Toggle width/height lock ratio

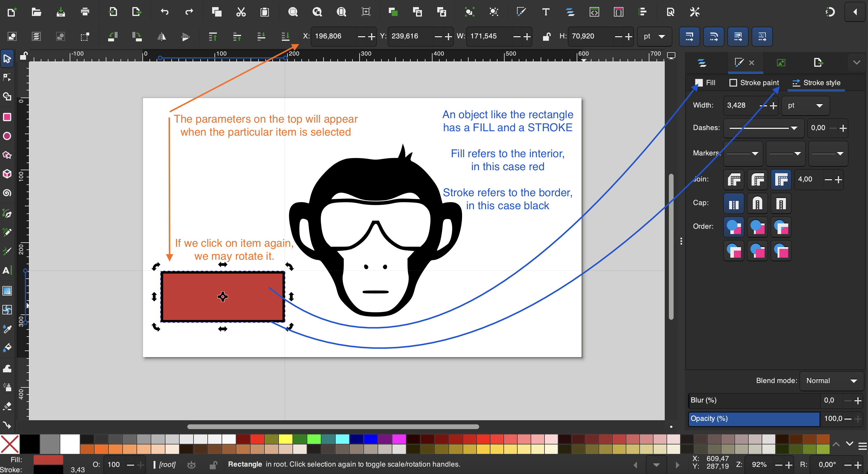click(x=547, y=36)
